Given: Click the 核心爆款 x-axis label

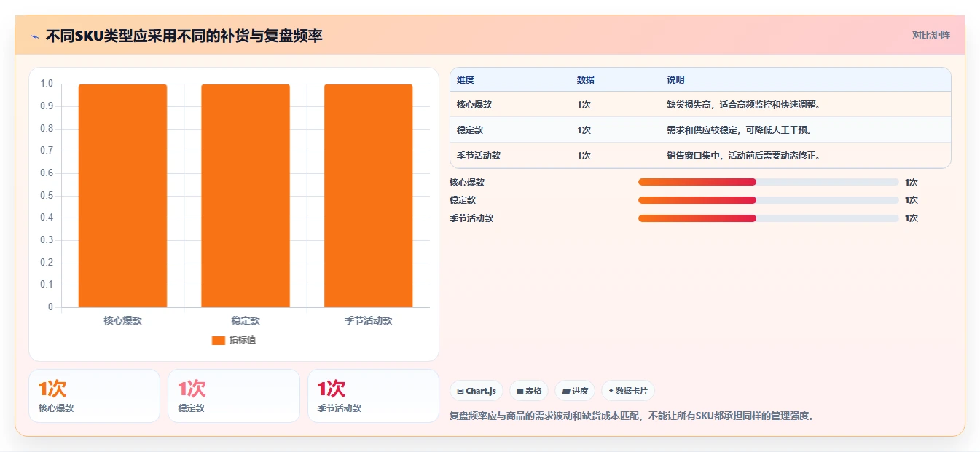Looking at the screenshot, I should pos(122,321).
